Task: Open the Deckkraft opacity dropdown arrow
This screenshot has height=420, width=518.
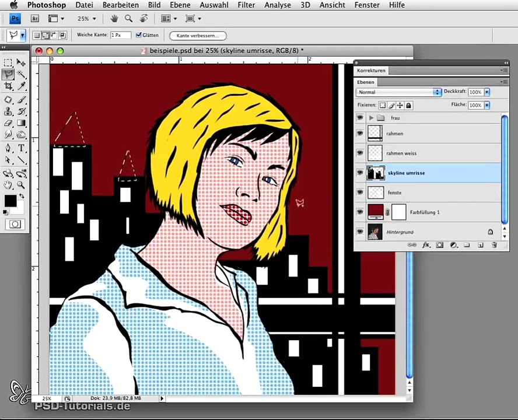Action: (487, 92)
